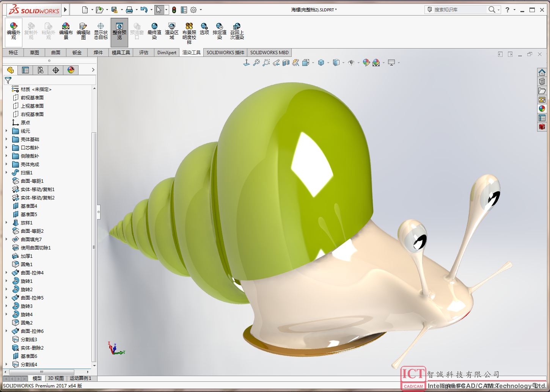Click the SOLIDWORKS logo menu arrow
550x392 pixels.
pos(66,10)
